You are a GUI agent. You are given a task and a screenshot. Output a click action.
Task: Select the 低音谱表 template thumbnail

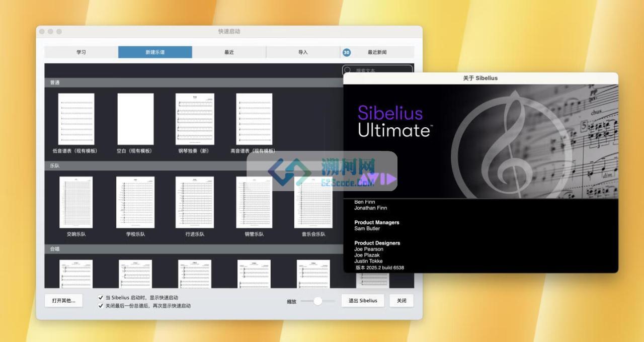point(76,119)
